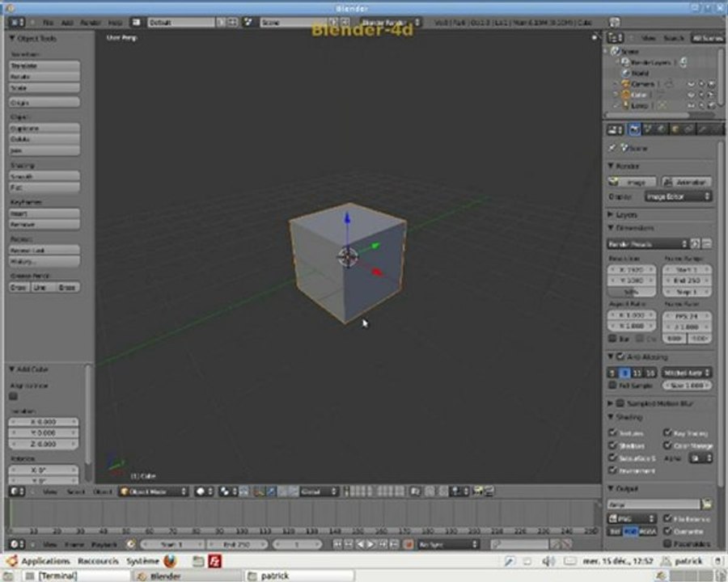Viewport: 728px width, 582px height.
Task: Click the RenderLayers icon in outliner
Action: (x=626, y=61)
